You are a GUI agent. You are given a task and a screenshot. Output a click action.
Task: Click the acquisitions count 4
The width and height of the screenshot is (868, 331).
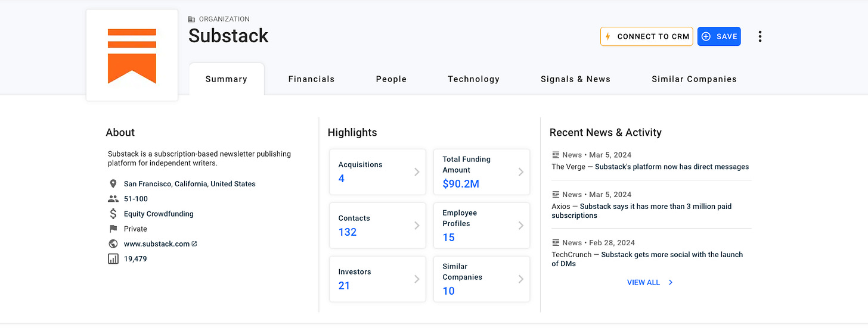(x=342, y=179)
